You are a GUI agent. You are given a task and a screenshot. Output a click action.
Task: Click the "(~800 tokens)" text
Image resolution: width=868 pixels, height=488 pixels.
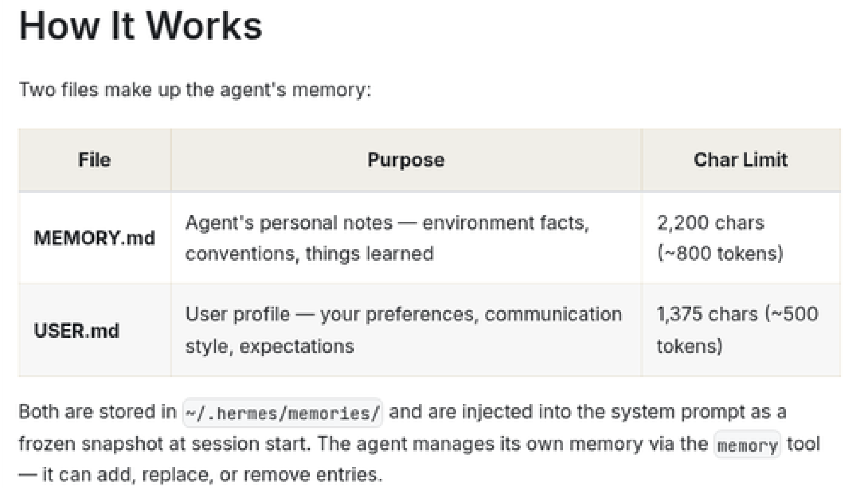[x=720, y=254]
